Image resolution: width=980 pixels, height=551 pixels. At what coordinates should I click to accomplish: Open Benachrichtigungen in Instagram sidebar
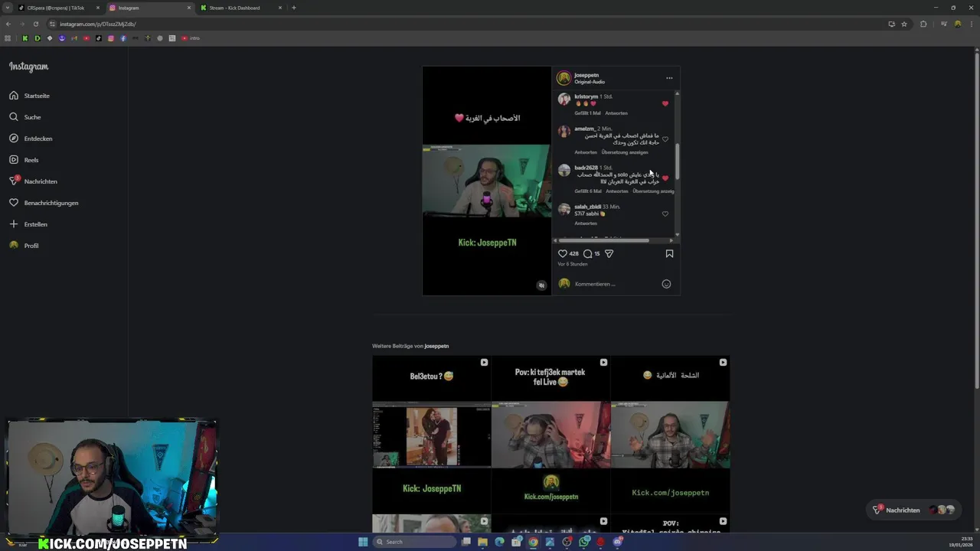(44, 203)
